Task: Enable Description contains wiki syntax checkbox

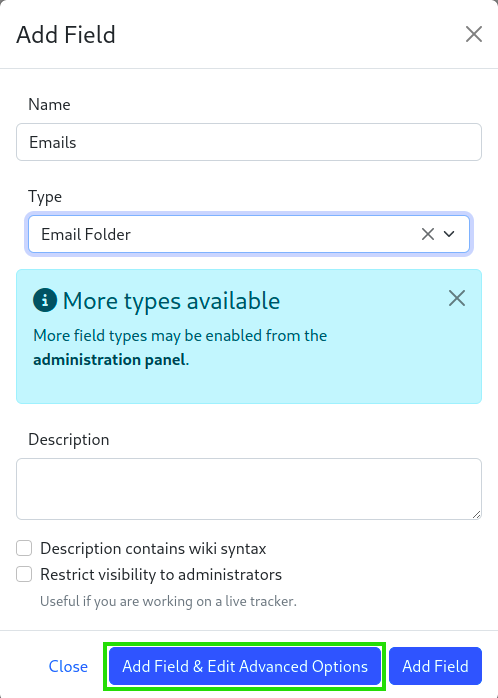Action: 24,548
